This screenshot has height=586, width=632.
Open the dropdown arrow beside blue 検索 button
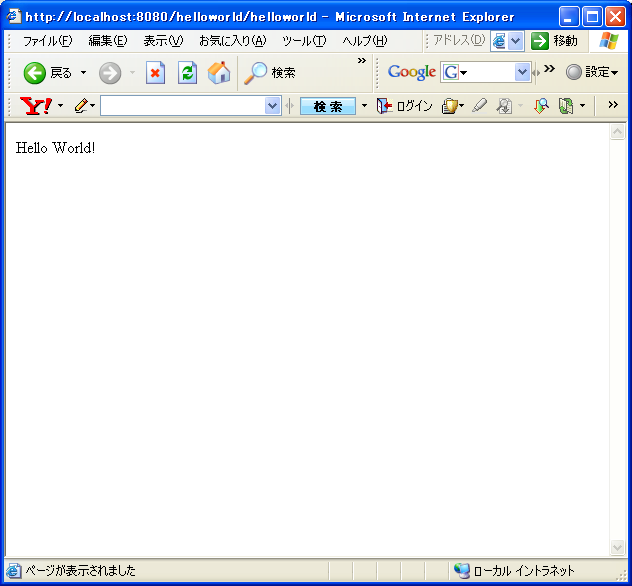(364, 106)
